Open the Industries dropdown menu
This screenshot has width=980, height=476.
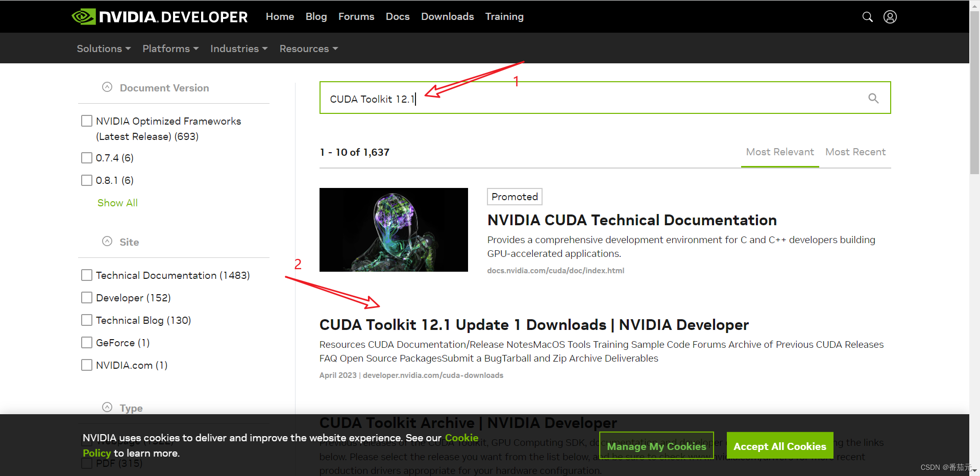pyautogui.click(x=239, y=49)
